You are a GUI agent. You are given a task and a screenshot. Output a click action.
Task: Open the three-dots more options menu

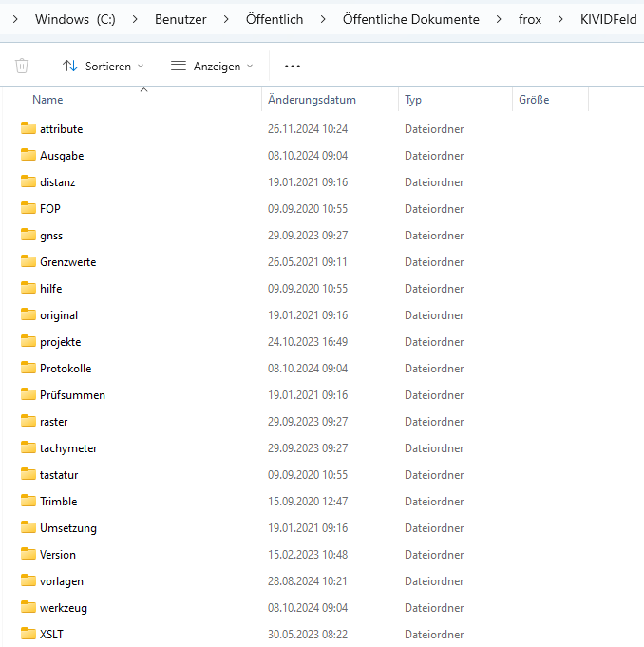(x=293, y=66)
